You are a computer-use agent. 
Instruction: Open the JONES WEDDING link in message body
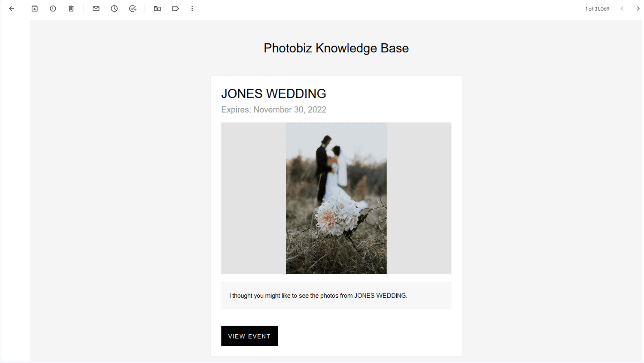[x=380, y=296]
